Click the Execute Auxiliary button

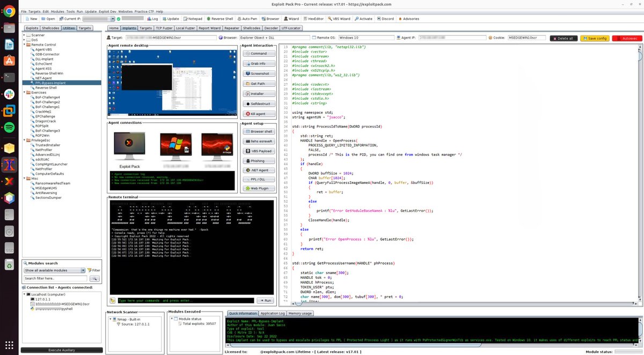tap(62, 350)
